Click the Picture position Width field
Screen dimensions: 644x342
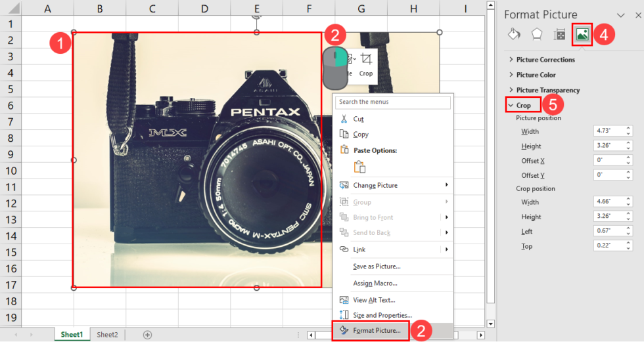609,131
